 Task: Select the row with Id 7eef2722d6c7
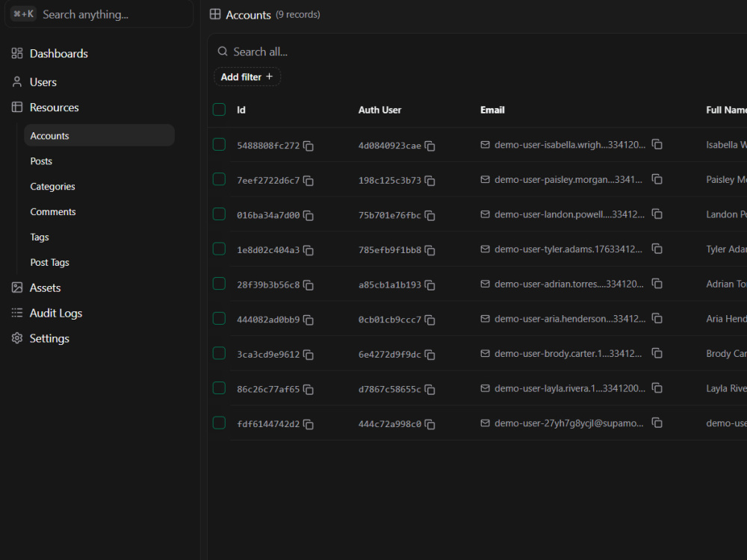(x=219, y=179)
